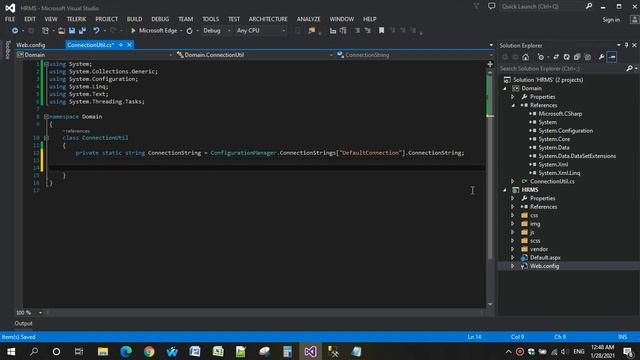Screen dimensions: 640x360
Task: Click in the Quick Launch input field
Action: [541, 7]
